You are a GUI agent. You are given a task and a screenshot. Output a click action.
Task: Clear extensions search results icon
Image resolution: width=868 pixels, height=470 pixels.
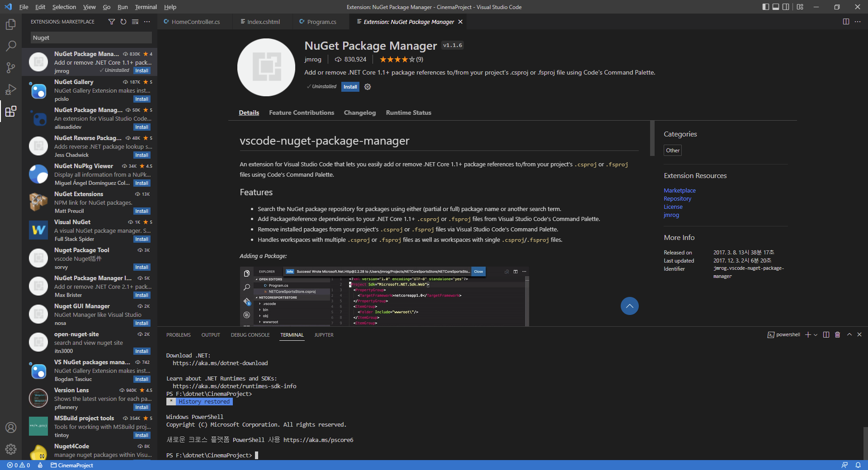(135, 22)
